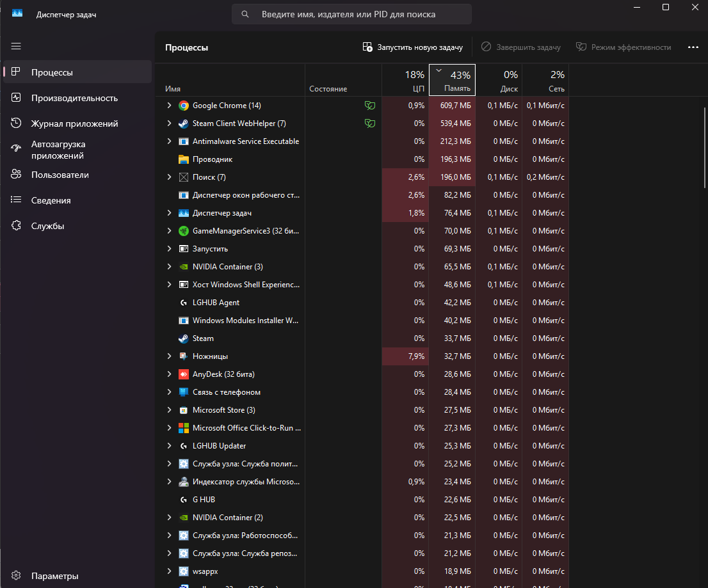Image resolution: width=708 pixels, height=588 pixels.
Task: Sort by the Состояние column header
Action: [344, 80]
